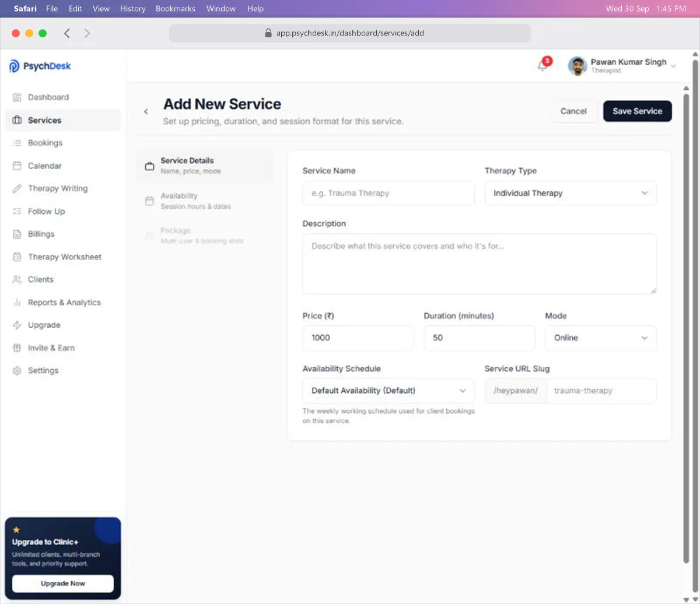This screenshot has width=700, height=604.
Task: Click the Clients people icon
Action: tap(17, 279)
